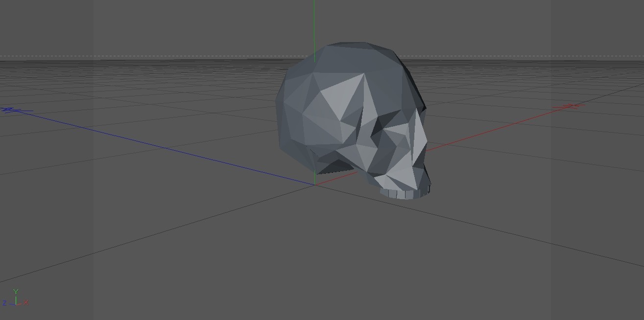The height and width of the screenshot is (320, 644).
Task: Click the Z axis label on the gizmo
Action: pos(4,302)
